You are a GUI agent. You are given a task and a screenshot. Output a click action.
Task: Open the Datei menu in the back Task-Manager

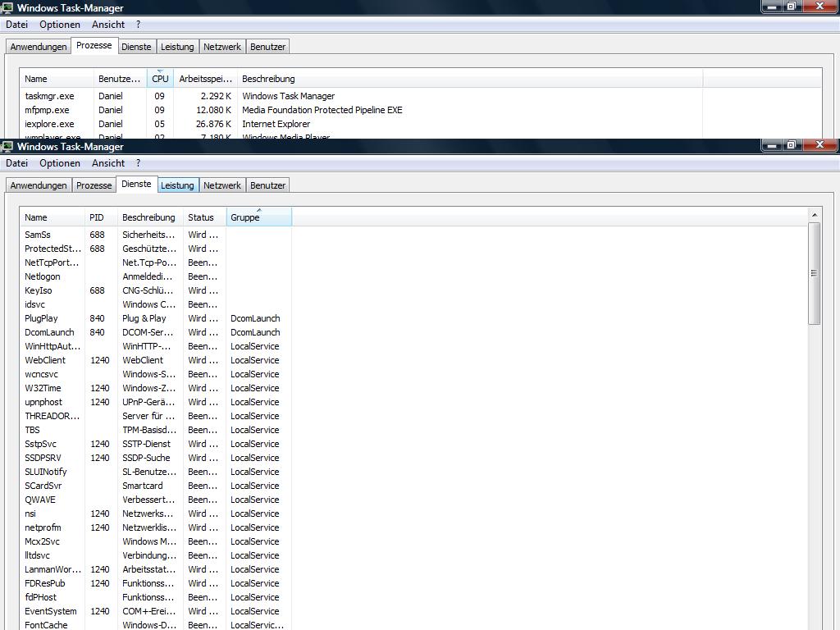tap(16, 24)
